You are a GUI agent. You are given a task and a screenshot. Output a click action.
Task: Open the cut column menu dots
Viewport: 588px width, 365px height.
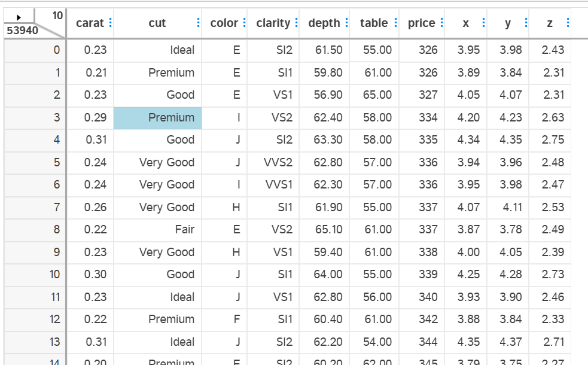[x=198, y=23]
